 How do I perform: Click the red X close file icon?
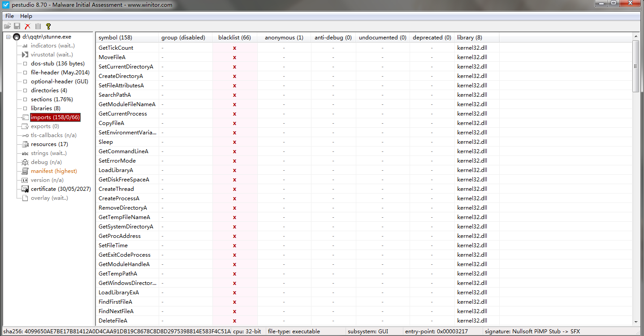28,26
